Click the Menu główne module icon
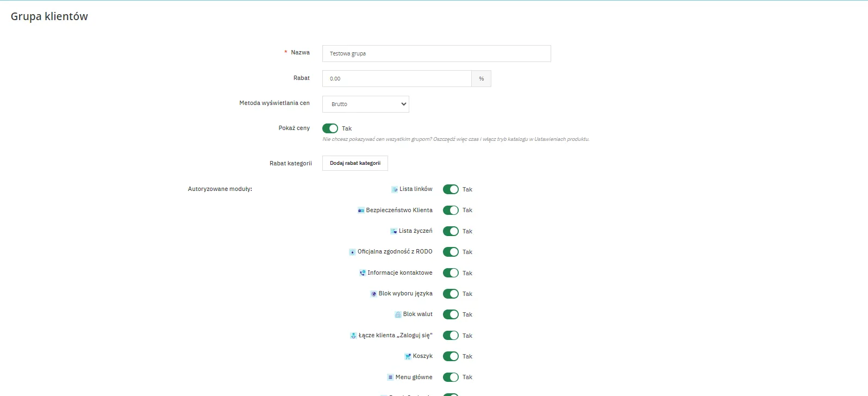 390,377
